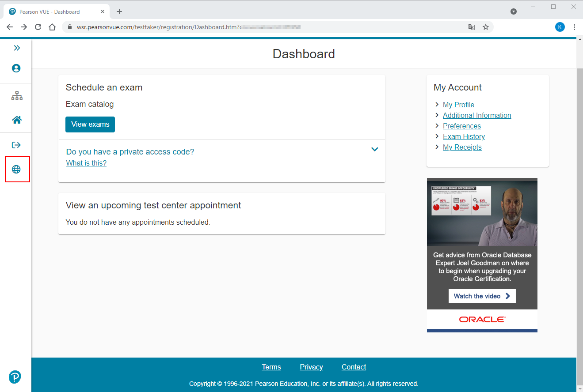Image resolution: width=583 pixels, height=392 pixels.
Task: Open the user account icon in sidebar
Action: (x=16, y=68)
